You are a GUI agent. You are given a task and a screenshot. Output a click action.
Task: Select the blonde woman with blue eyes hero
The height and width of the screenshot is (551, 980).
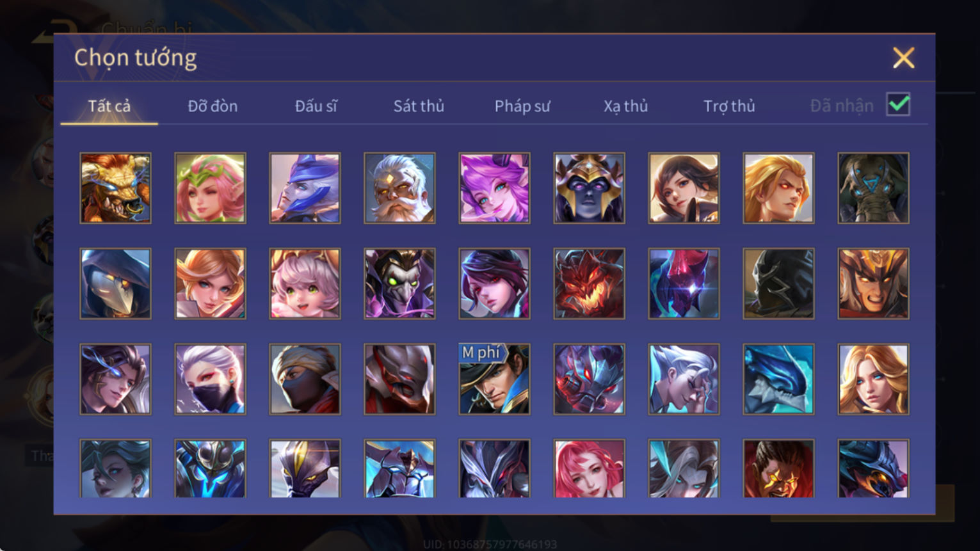click(x=873, y=379)
